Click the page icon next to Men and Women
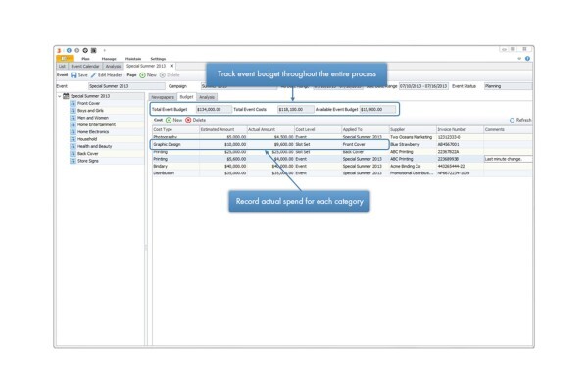588x392 pixels. 73,118
